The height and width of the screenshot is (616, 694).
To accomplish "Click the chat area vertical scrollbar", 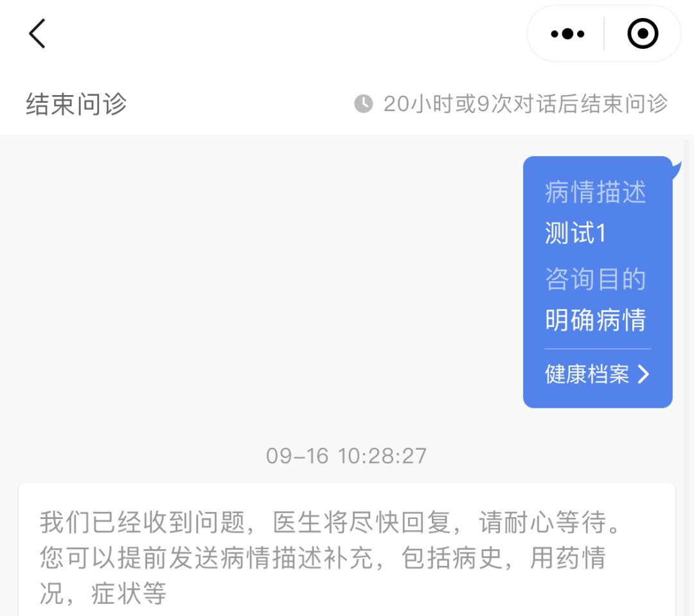I will [686, 378].
